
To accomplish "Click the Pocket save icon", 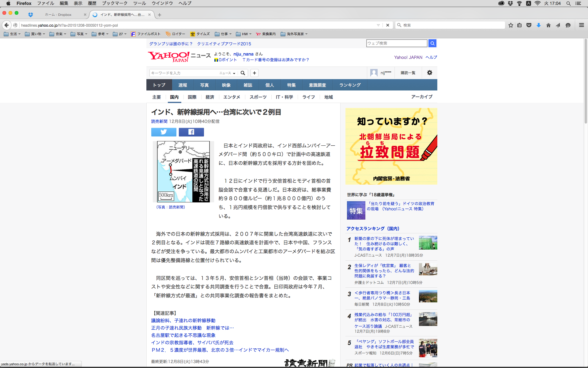I will point(529,25).
